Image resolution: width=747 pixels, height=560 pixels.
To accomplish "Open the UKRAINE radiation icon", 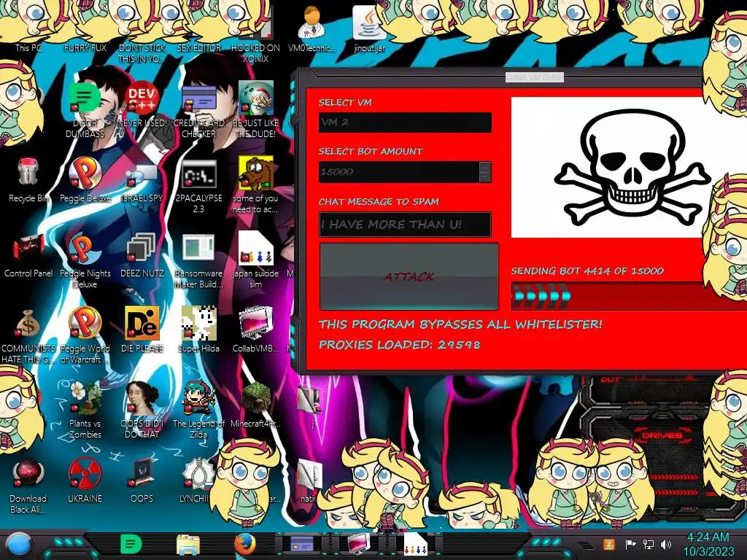I will click(x=85, y=480).
